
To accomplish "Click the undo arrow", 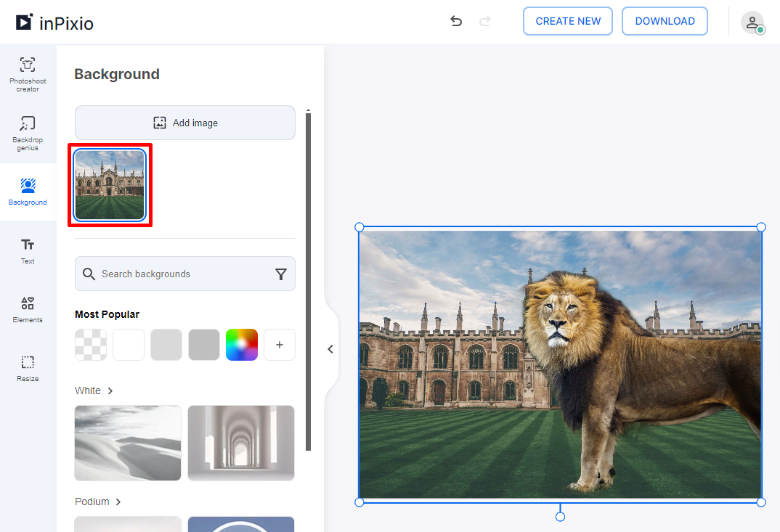I will tap(456, 21).
